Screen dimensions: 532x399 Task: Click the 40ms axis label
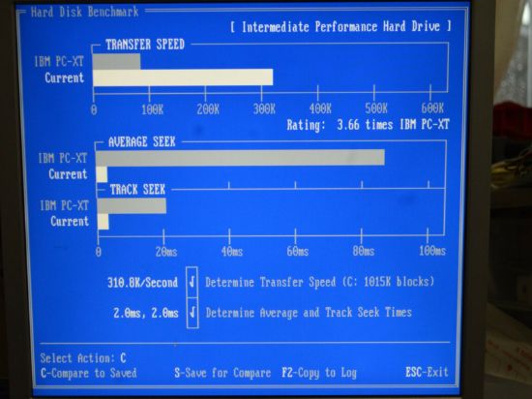pyautogui.click(x=232, y=252)
